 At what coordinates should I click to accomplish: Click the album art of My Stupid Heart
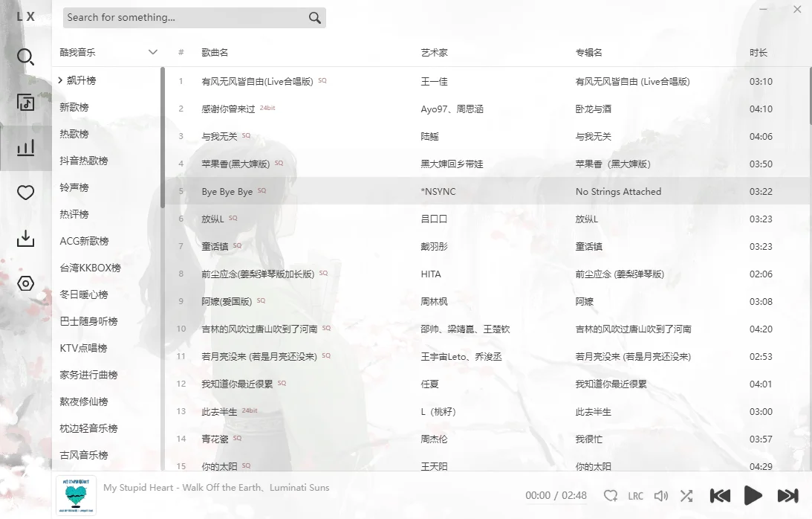click(76, 495)
